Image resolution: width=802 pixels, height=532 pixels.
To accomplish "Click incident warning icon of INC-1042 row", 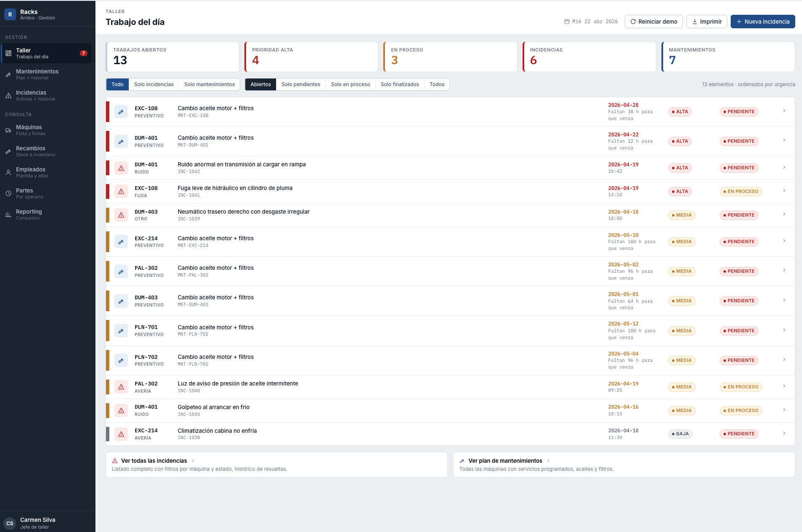I will (121, 168).
